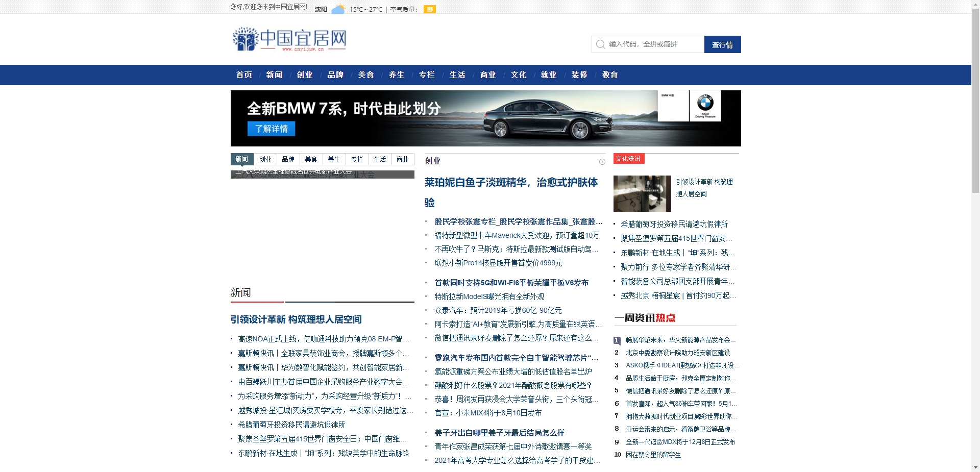Click the scrollbar down arrow

coord(975,467)
